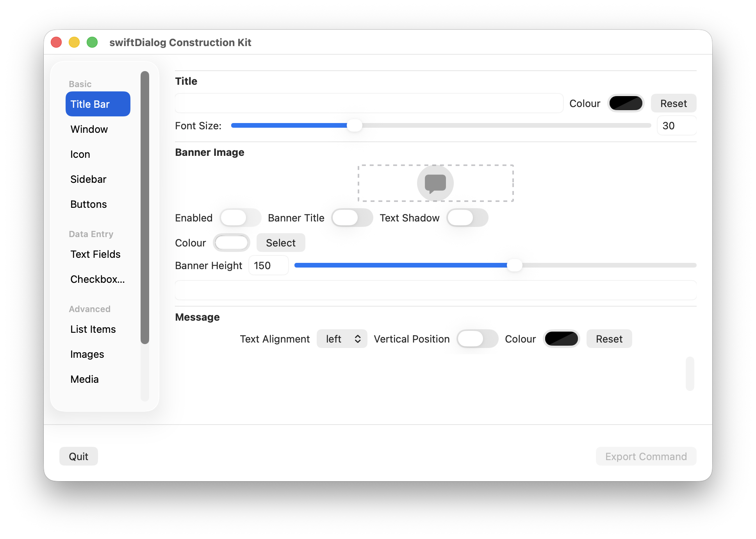Click the Quit button

(78, 456)
